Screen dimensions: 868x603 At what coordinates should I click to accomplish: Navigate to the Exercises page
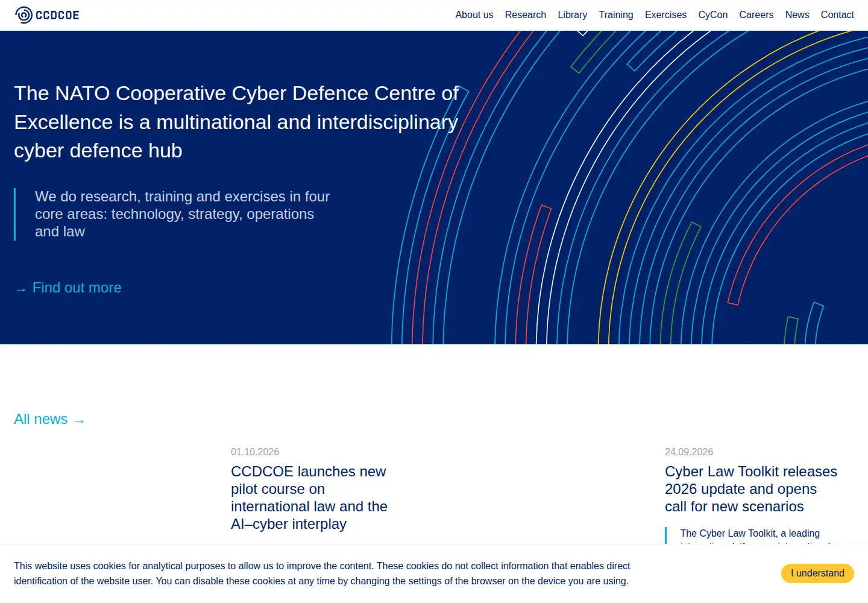pyautogui.click(x=665, y=15)
